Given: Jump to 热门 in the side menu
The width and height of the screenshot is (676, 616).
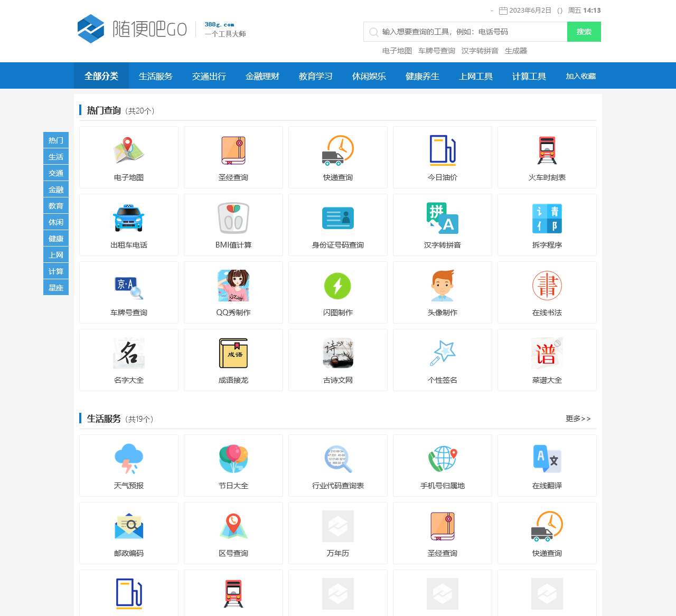Looking at the screenshot, I should (x=56, y=140).
